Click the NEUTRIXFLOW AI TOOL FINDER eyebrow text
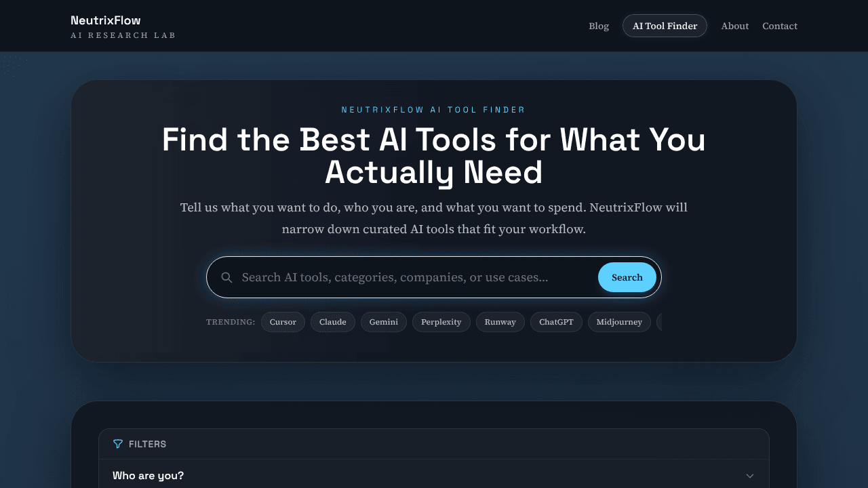The height and width of the screenshot is (488, 868). tap(433, 110)
